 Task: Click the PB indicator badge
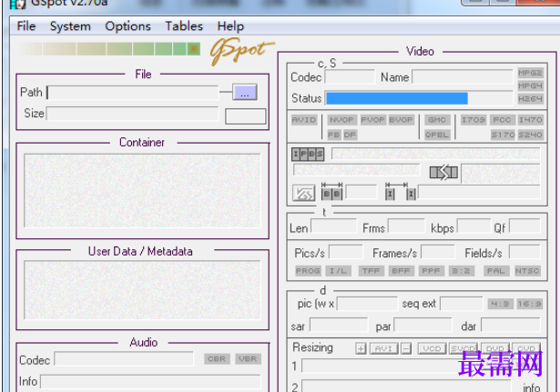tap(334, 135)
